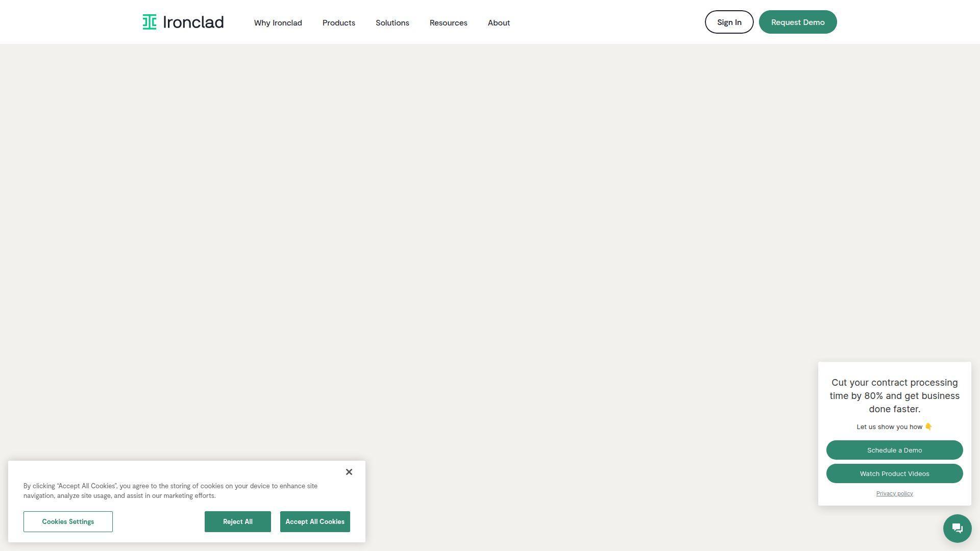Accept All Cookies
980x551 pixels.
tap(314, 521)
